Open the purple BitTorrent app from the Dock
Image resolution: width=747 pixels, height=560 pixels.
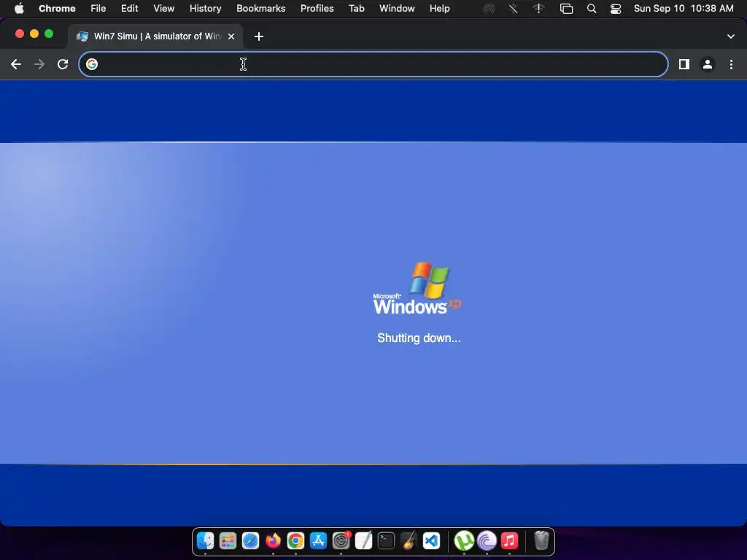coord(487,541)
